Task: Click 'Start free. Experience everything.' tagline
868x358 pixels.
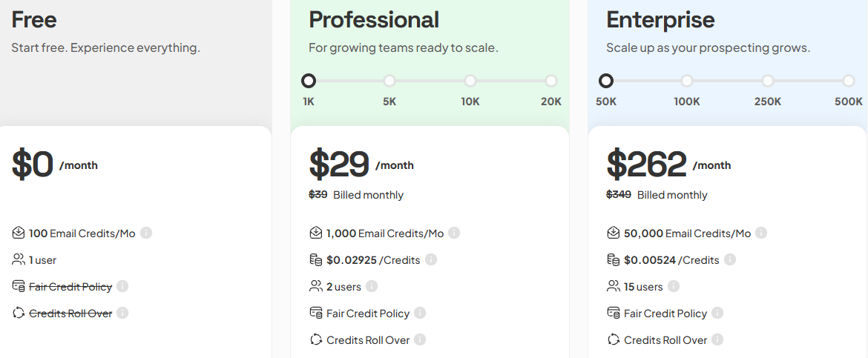Action: click(106, 47)
